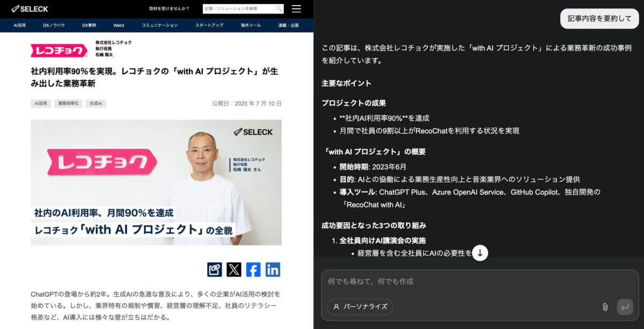Click the SELECK logo in header
This screenshot has height=329, width=644.
tap(30, 9)
